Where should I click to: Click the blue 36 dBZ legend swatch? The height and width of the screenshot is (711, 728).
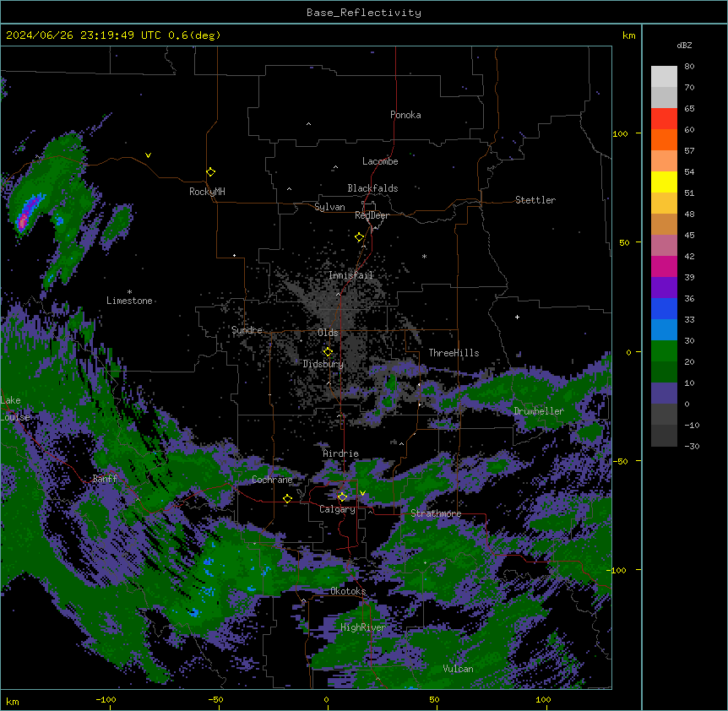click(x=664, y=308)
